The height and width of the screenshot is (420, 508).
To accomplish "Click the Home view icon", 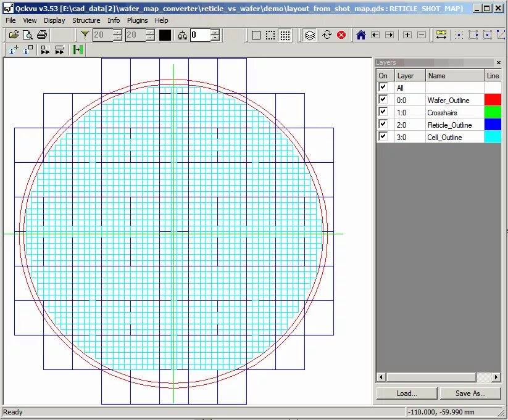I will [x=361, y=35].
